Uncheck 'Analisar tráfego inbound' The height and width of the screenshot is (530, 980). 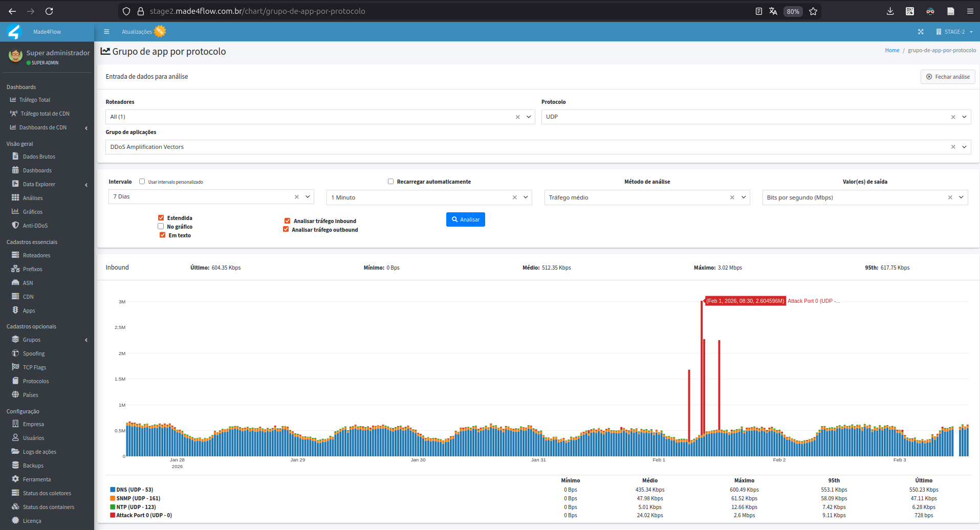[x=288, y=220]
